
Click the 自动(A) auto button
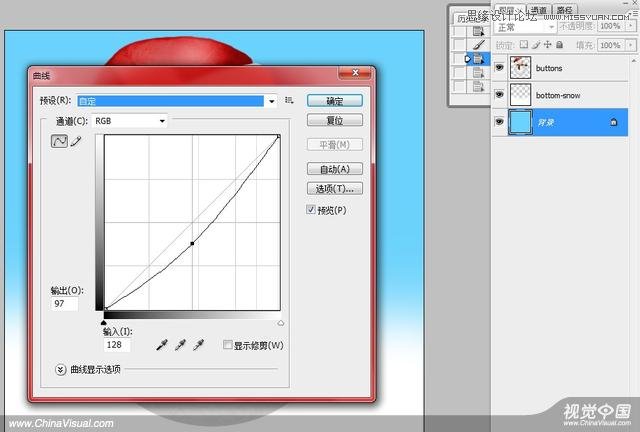pos(335,169)
